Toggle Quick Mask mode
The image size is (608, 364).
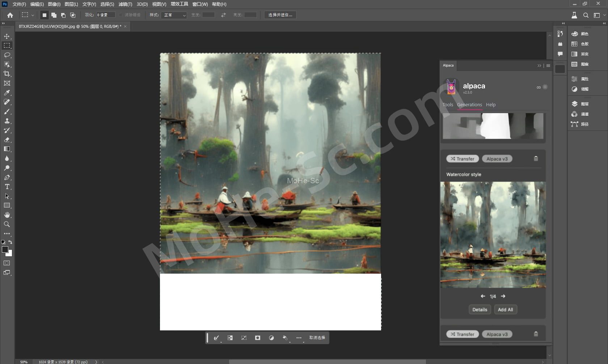[x=7, y=263]
